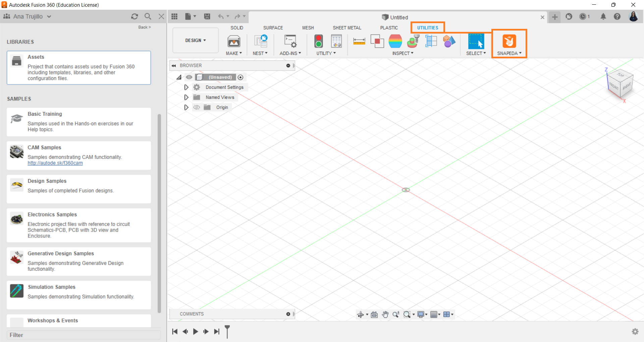Open the 3D Print make tool
Image resolution: width=644 pixels, height=342 pixels.
(x=234, y=41)
